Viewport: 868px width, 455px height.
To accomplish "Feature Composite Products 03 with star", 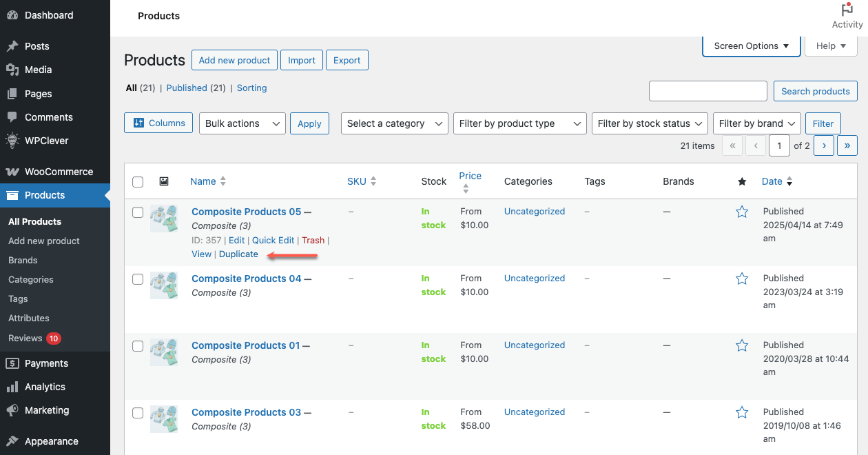I will (x=742, y=412).
